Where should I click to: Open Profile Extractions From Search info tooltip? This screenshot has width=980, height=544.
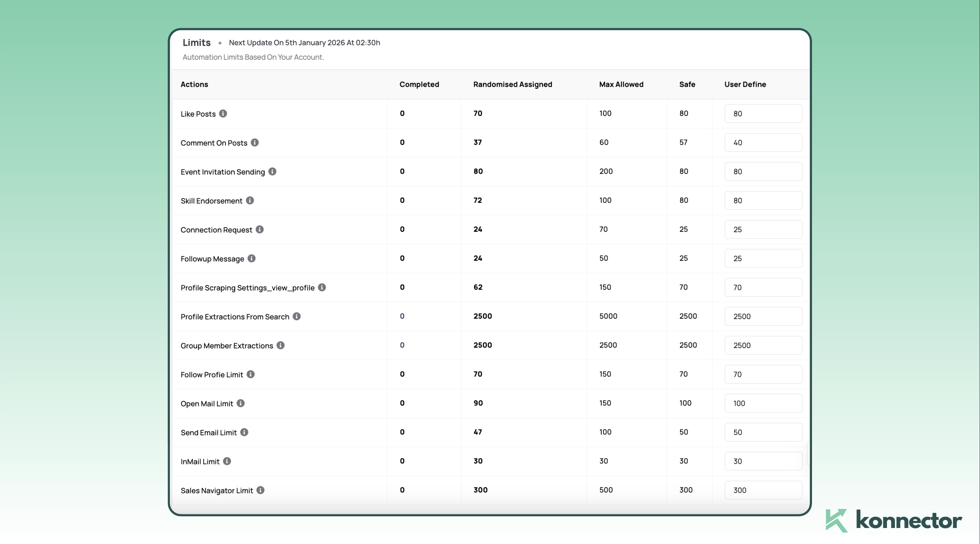coord(297,317)
